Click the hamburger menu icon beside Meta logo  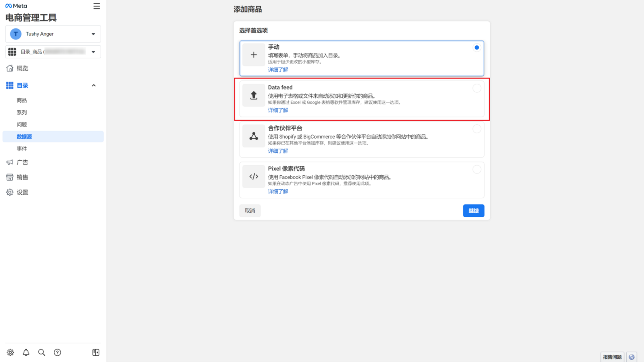click(96, 6)
